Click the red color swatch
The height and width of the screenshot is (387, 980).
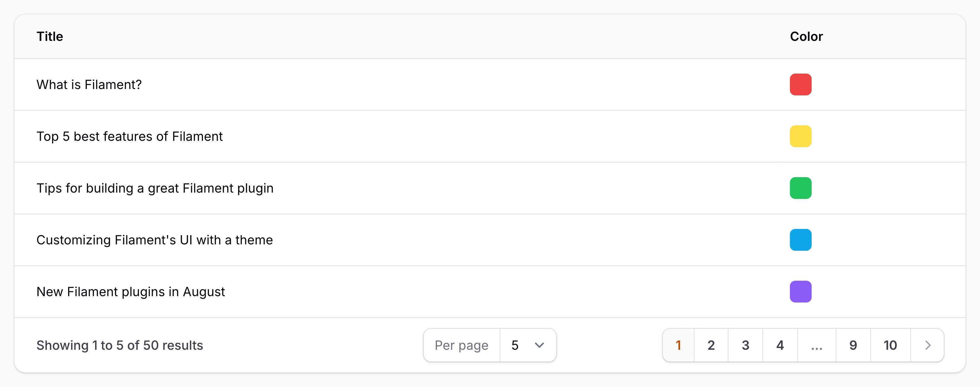800,84
